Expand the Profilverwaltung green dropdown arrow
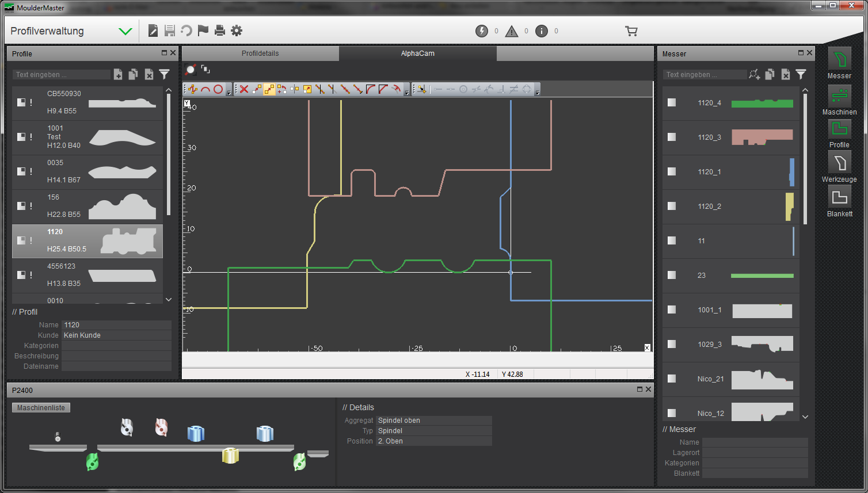The image size is (868, 493). point(125,32)
